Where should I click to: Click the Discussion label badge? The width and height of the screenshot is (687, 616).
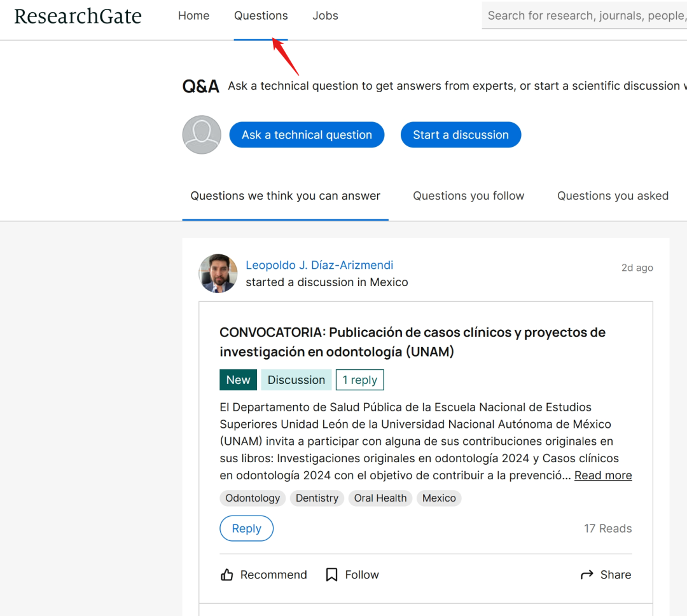(x=296, y=380)
